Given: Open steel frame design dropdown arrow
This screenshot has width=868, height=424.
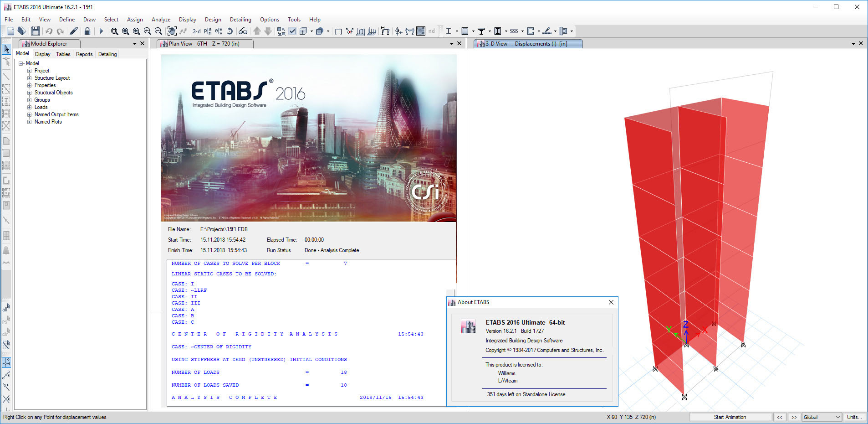Looking at the screenshot, I should pyautogui.click(x=457, y=31).
